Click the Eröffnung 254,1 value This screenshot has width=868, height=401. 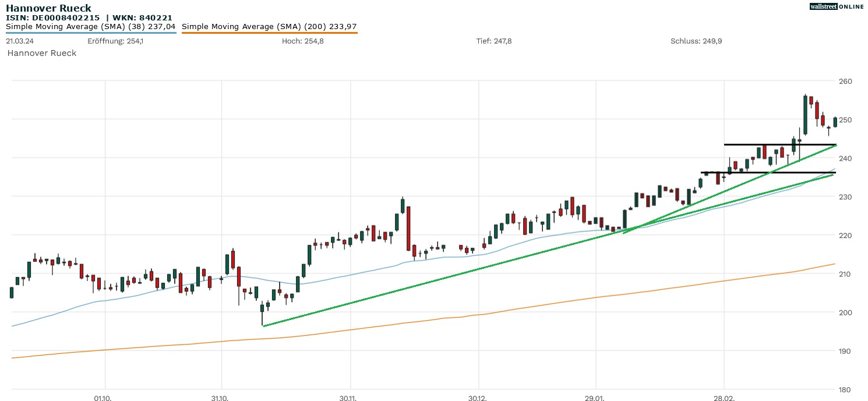(115, 41)
